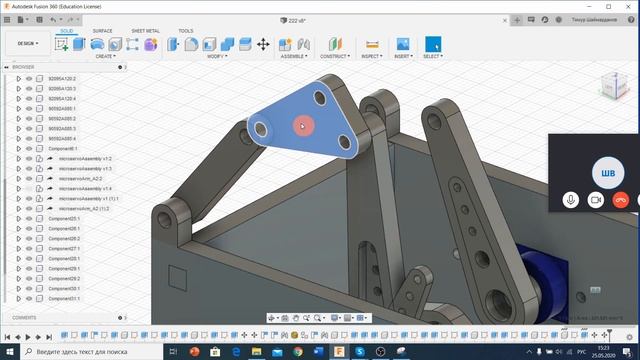640x360 pixels.
Task: Select the Press Pull tool
Action: pyautogui.click(x=173, y=44)
